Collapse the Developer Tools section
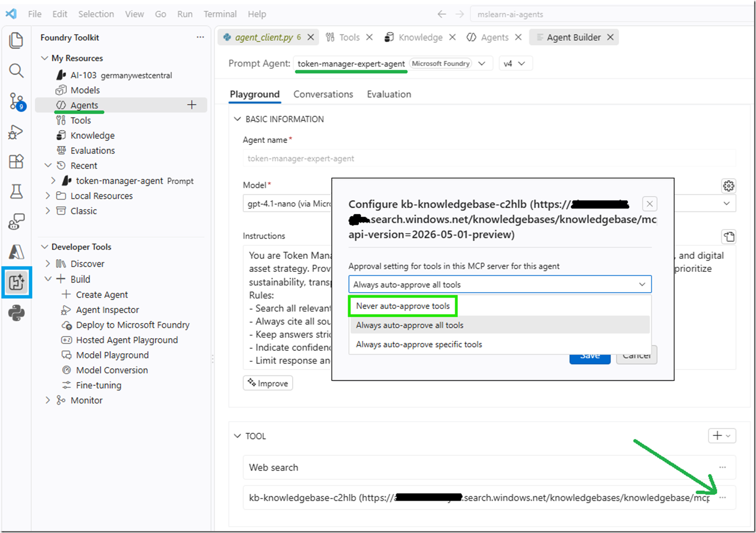This screenshot has height=533, width=756. pos(45,247)
